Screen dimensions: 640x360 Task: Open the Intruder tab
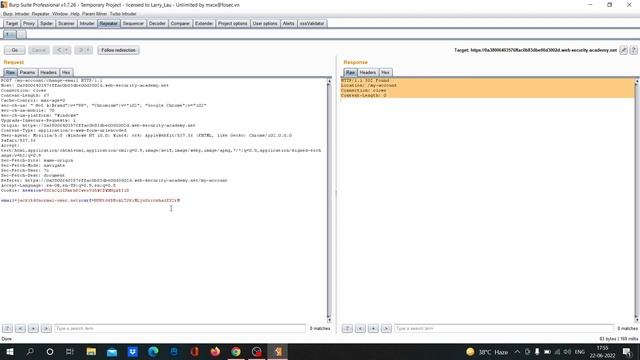click(x=87, y=24)
